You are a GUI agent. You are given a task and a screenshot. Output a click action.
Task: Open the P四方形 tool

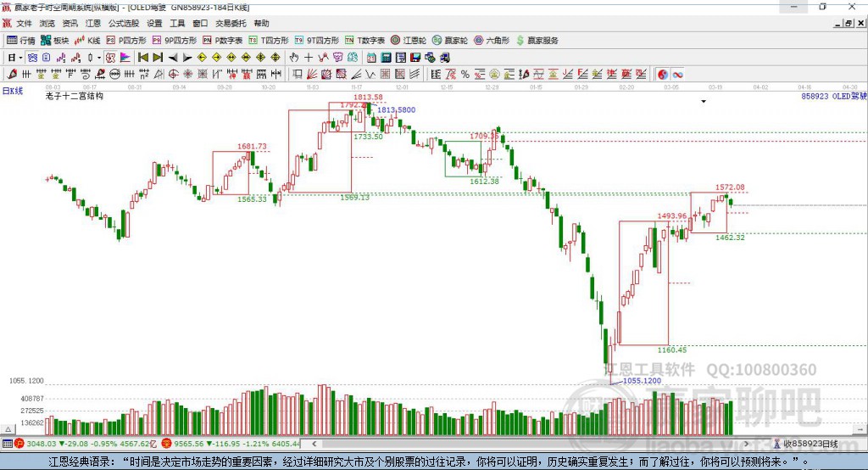(x=126, y=41)
